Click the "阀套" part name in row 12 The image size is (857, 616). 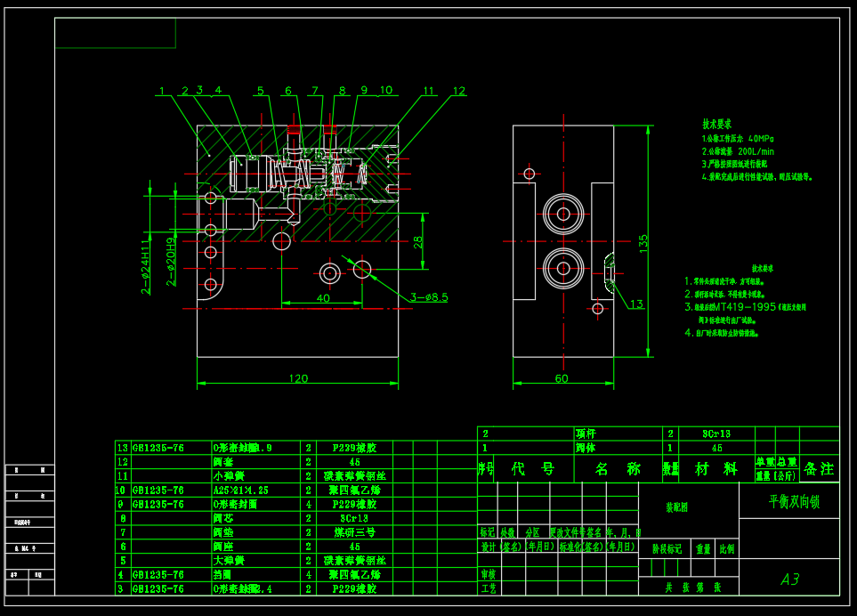coord(223,461)
